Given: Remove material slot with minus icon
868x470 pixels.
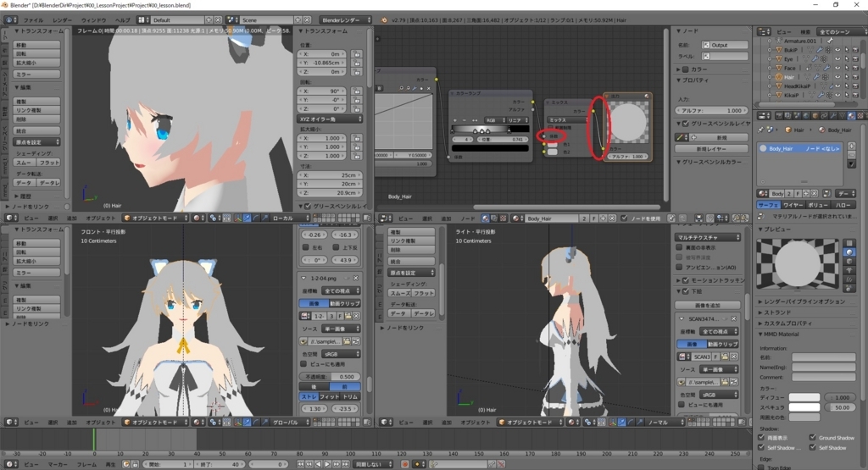Looking at the screenshot, I should pos(851,155).
